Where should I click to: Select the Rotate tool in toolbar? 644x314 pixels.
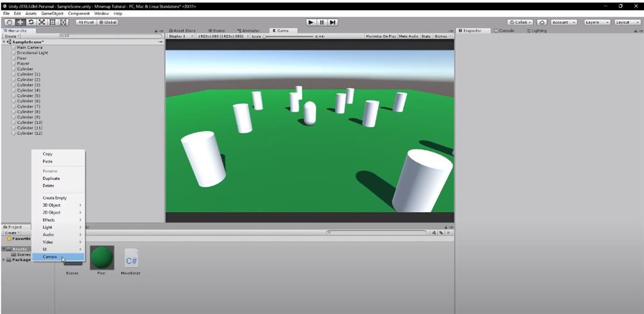click(x=31, y=22)
